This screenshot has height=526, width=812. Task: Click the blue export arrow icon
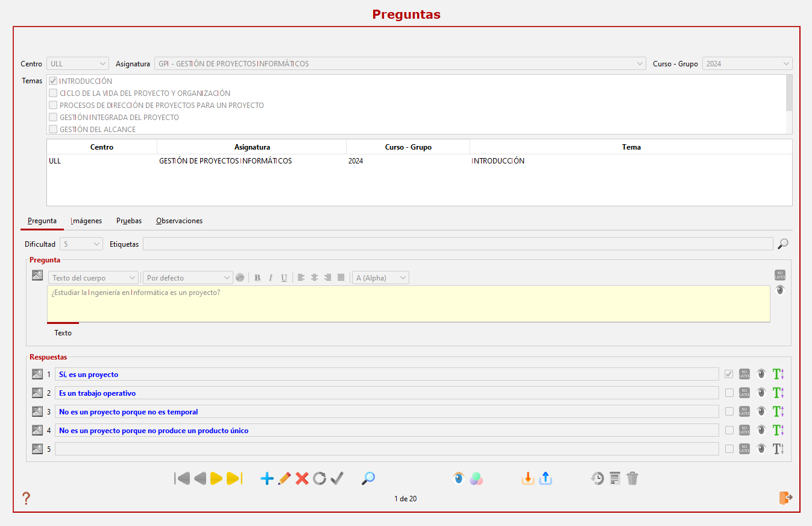click(546, 478)
